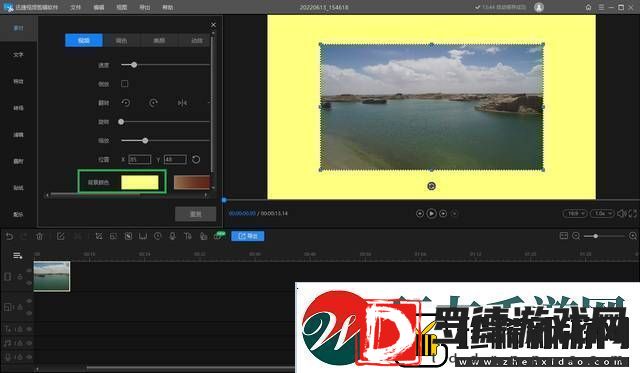Click the microphone voiceover icon
Screen dimensions: 640x373
pos(173,236)
